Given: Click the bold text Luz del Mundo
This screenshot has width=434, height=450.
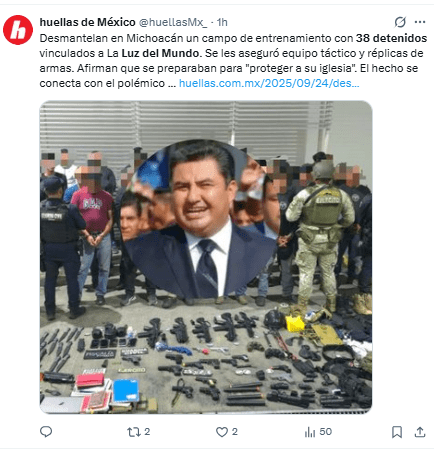Looking at the screenshot, I should coord(161,53).
